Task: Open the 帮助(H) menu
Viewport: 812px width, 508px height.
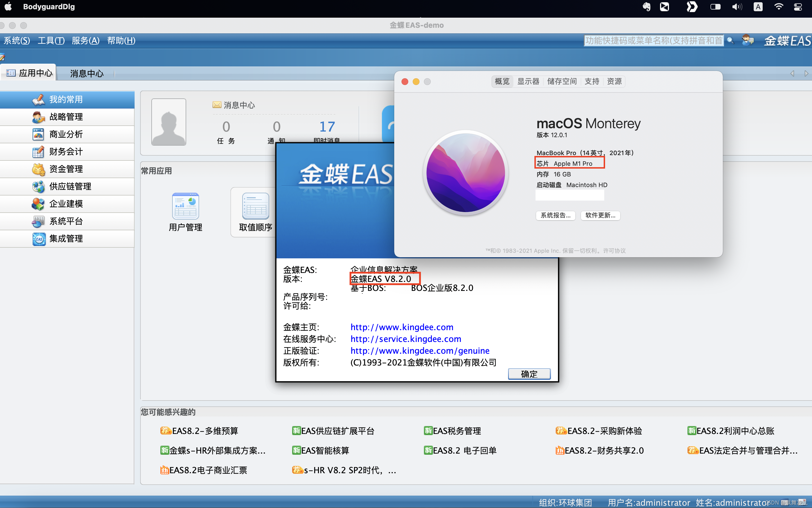Action: [x=121, y=41]
